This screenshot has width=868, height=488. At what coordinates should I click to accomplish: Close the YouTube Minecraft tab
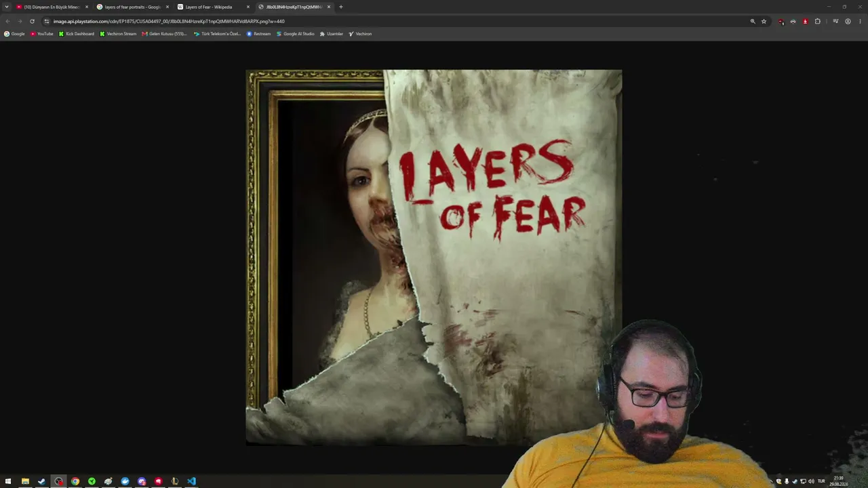pos(87,7)
